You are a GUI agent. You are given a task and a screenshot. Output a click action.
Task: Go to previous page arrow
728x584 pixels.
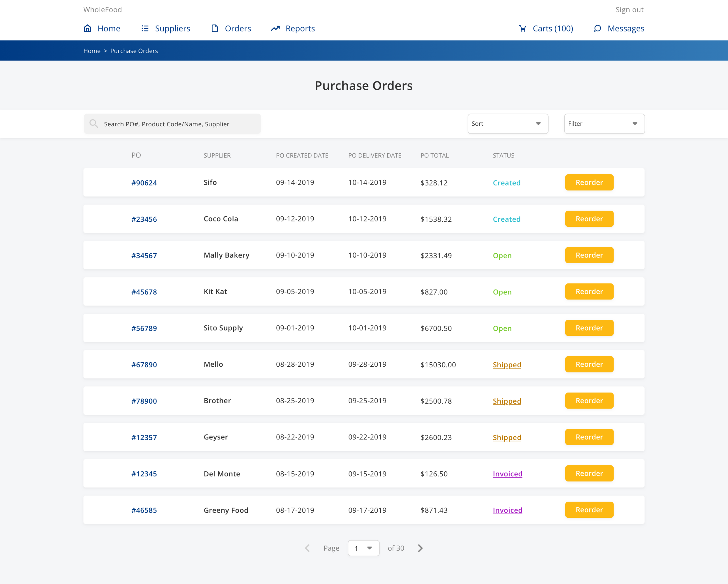307,548
